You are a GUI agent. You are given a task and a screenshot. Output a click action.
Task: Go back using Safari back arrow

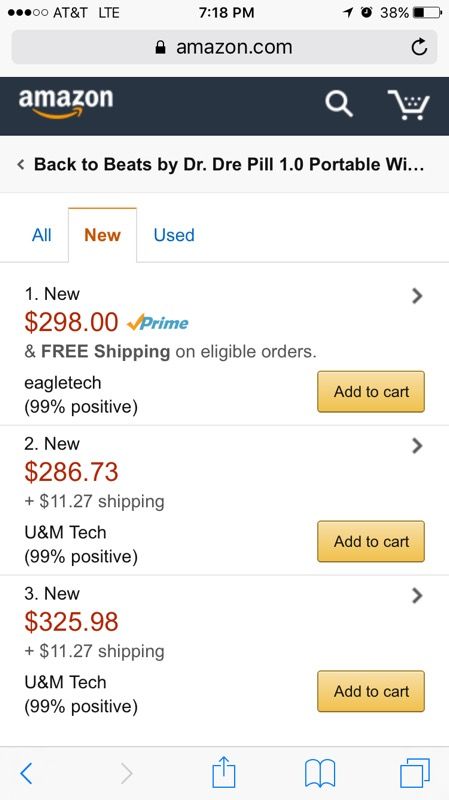pos(27,773)
